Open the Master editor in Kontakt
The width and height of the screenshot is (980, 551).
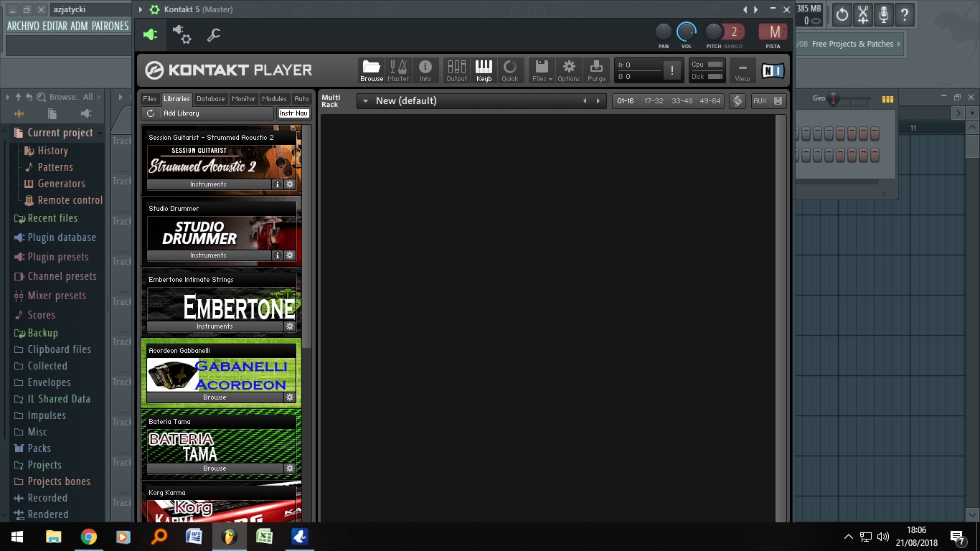pyautogui.click(x=398, y=70)
